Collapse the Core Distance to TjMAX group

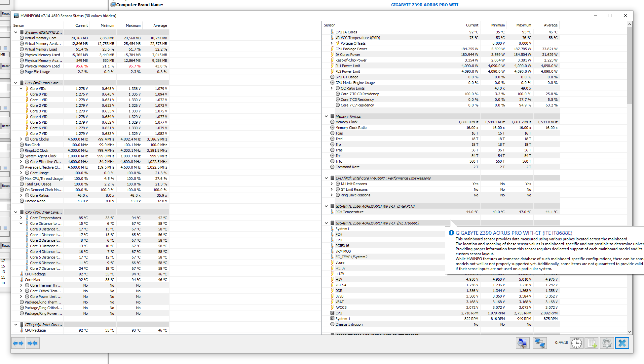tap(21, 223)
